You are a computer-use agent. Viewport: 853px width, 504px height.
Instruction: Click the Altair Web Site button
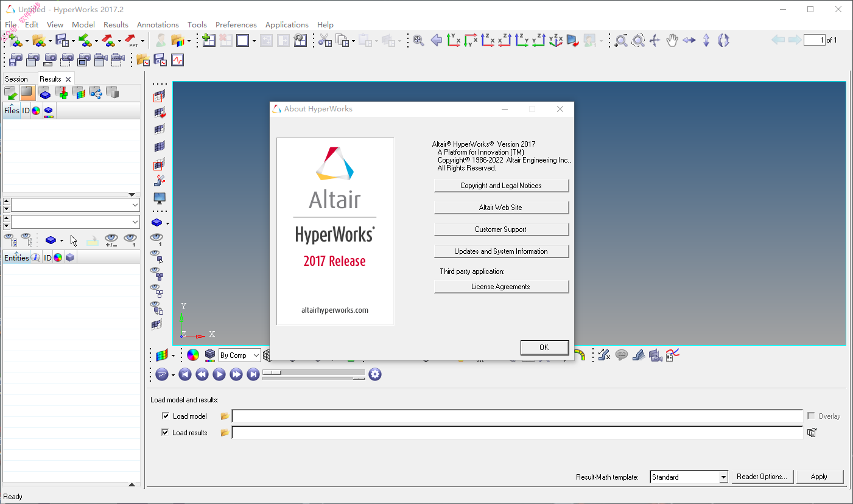tap(501, 208)
